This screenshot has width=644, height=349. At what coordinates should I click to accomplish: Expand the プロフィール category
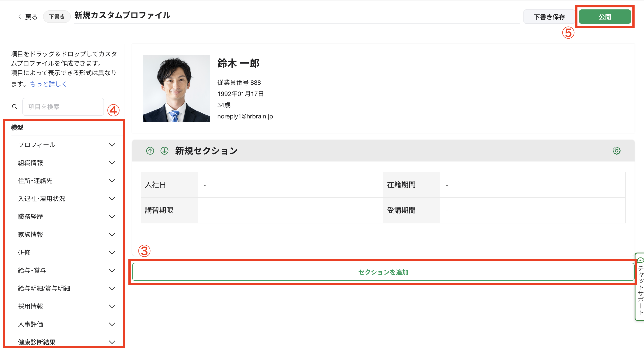[67, 145]
